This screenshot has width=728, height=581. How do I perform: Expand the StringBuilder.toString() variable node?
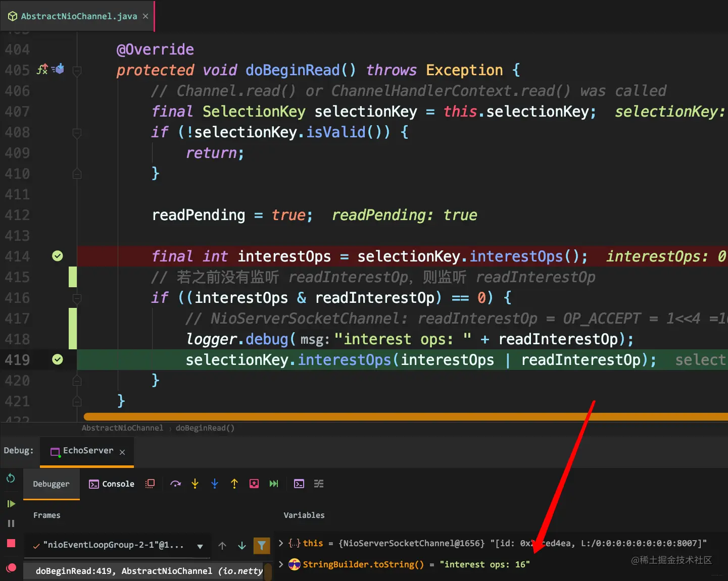281,564
